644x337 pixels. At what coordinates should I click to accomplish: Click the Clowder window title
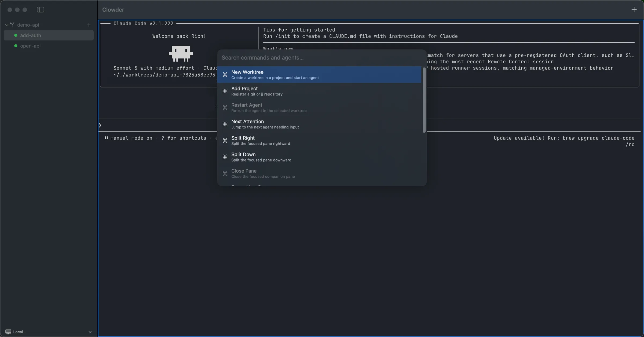tap(113, 10)
